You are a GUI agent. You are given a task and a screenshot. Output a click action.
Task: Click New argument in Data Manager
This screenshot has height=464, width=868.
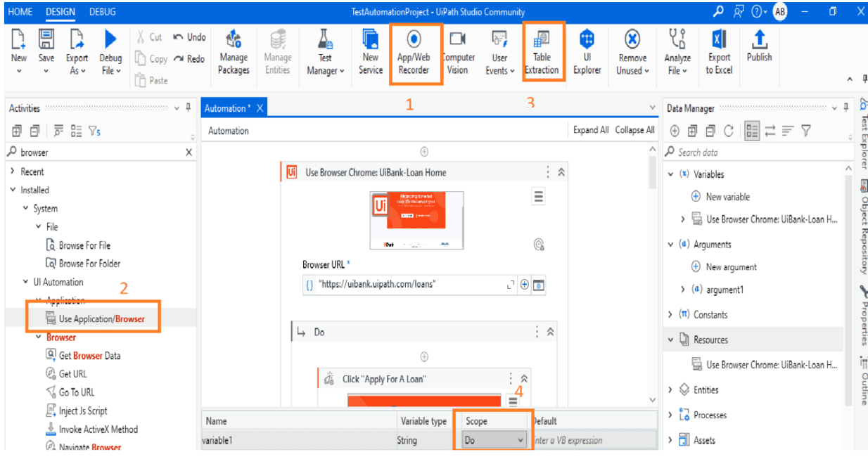(724, 266)
